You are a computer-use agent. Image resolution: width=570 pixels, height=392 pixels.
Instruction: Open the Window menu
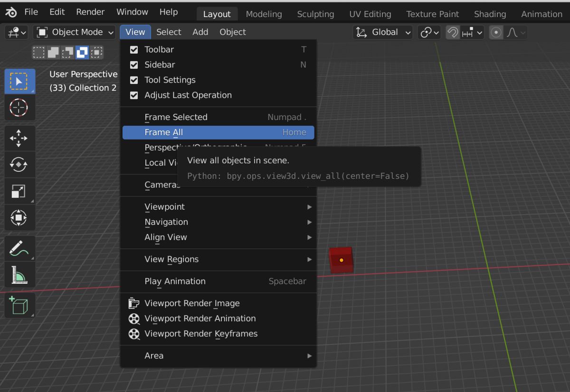coord(132,12)
